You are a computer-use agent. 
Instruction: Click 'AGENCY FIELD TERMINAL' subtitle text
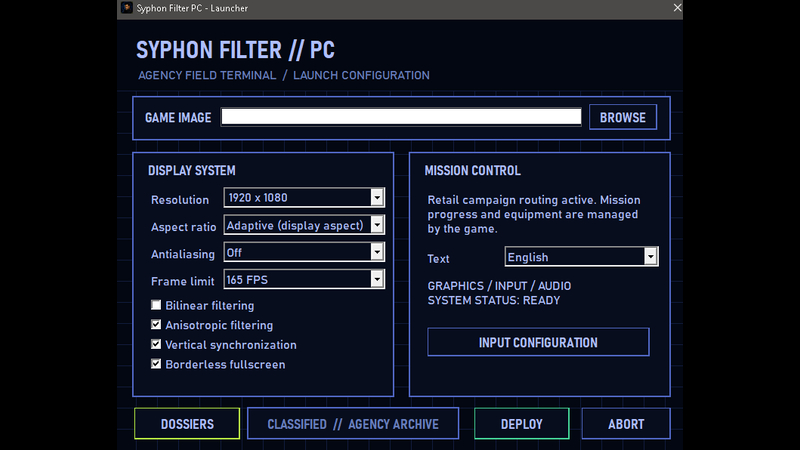(207, 76)
